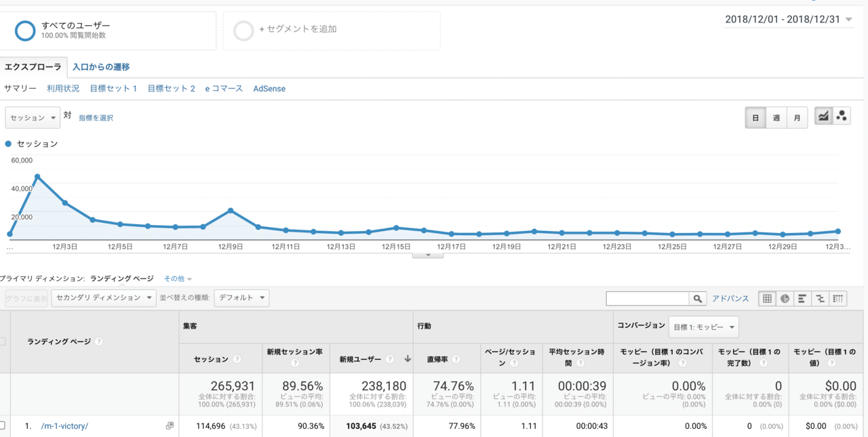Click the peak data point near 12月2日
868x437 pixels.
coord(37,176)
